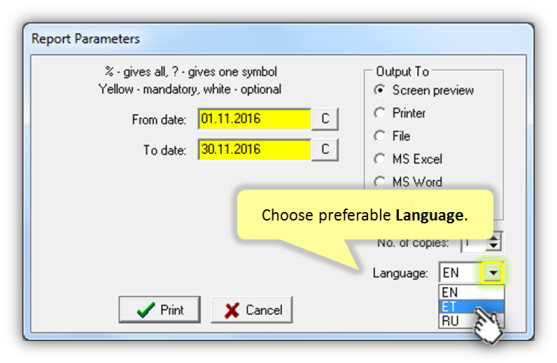Click the Print button
Image resolution: width=557 pixels, height=363 pixels.
tap(159, 310)
